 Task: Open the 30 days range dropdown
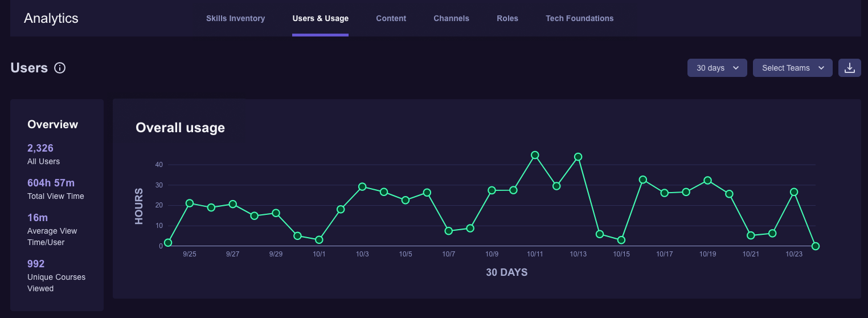pos(717,68)
